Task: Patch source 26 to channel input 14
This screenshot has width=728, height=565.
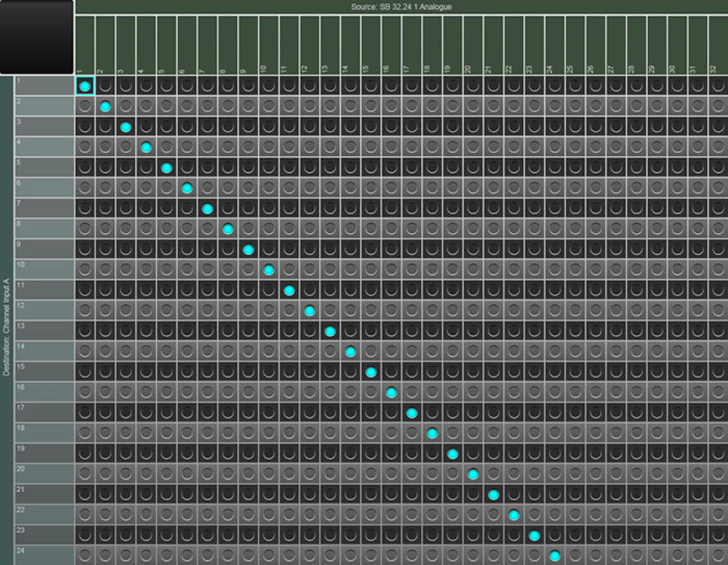Action: pos(596,352)
